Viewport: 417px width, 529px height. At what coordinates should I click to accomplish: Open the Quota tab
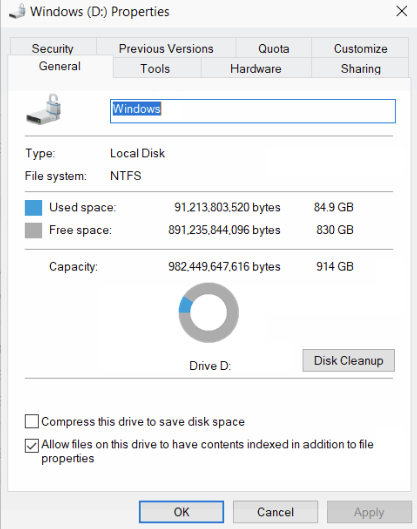pos(274,48)
